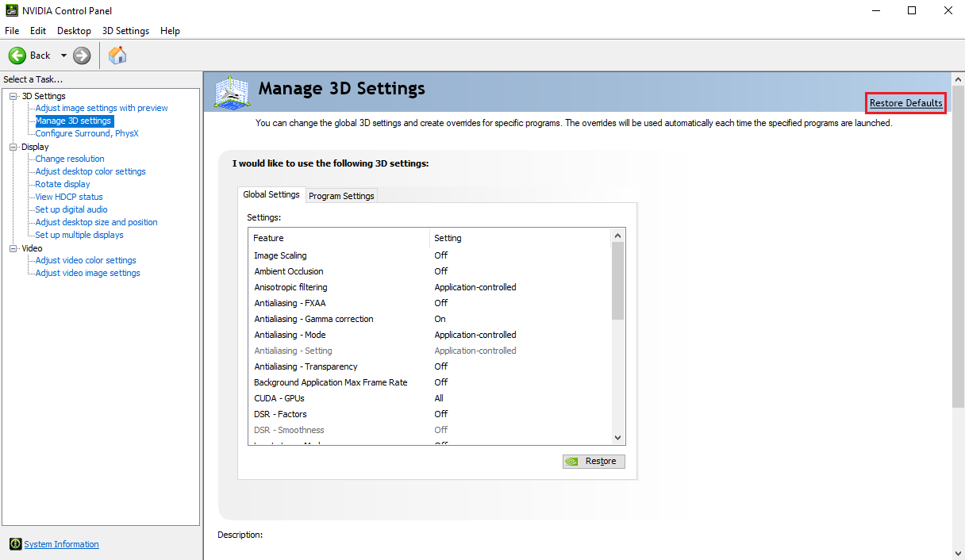Select Manage 3D settings in tree

tap(74, 121)
